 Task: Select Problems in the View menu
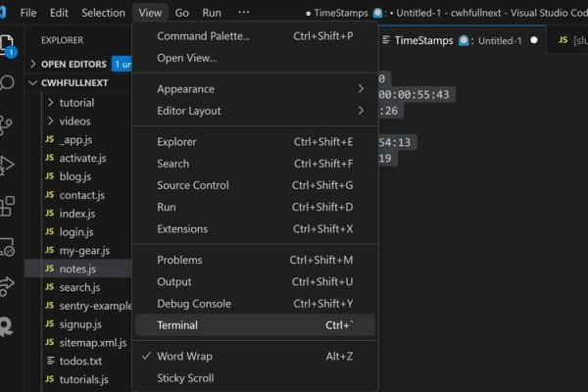point(255,260)
